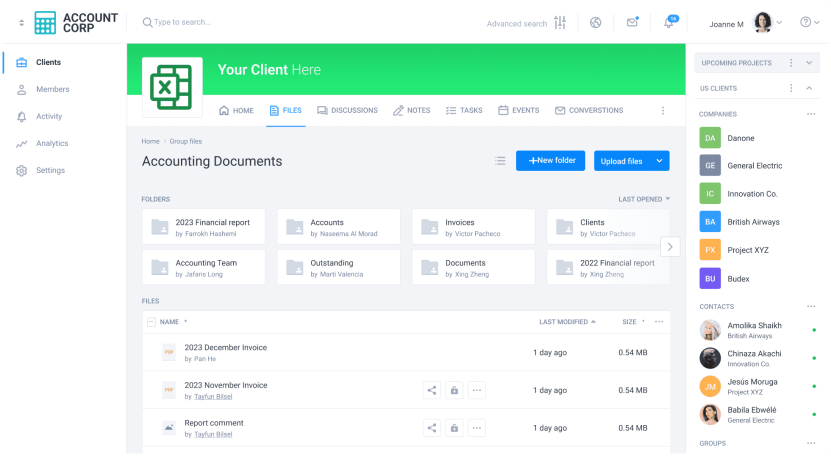Switch to the Tasks tab

click(463, 110)
